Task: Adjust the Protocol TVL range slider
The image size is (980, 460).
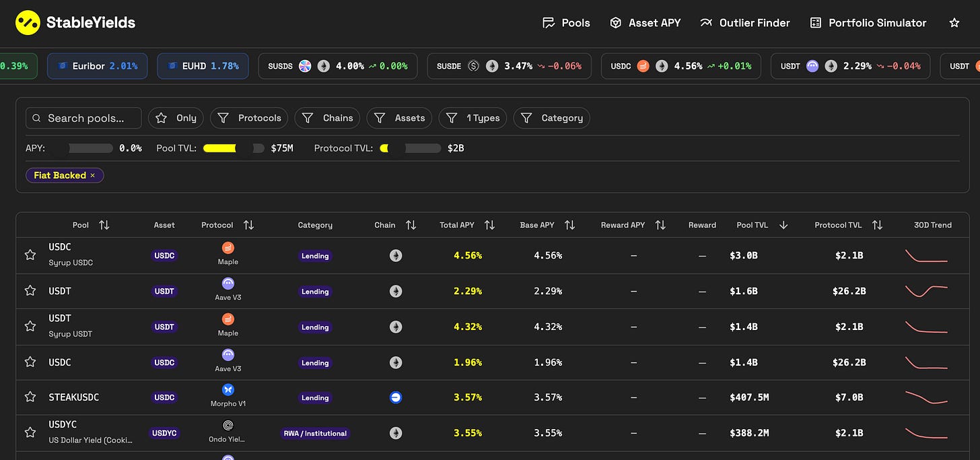Action: pyautogui.click(x=410, y=148)
